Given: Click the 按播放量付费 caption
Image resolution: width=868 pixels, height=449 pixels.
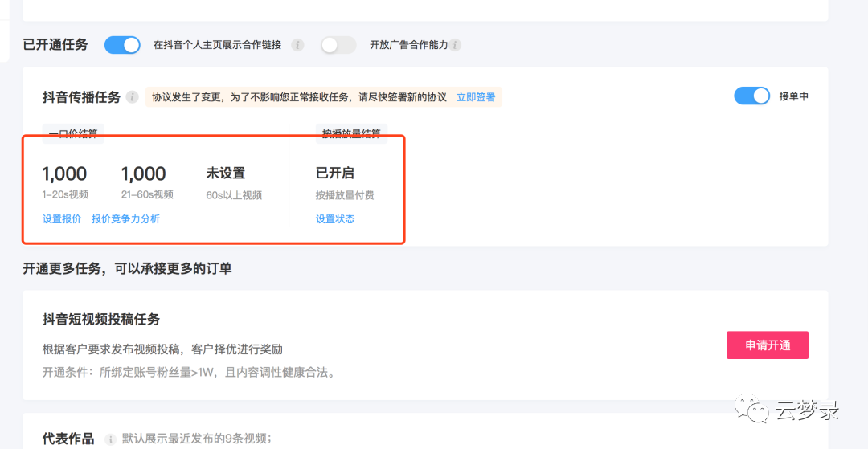Looking at the screenshot, I should pos(346,195).
